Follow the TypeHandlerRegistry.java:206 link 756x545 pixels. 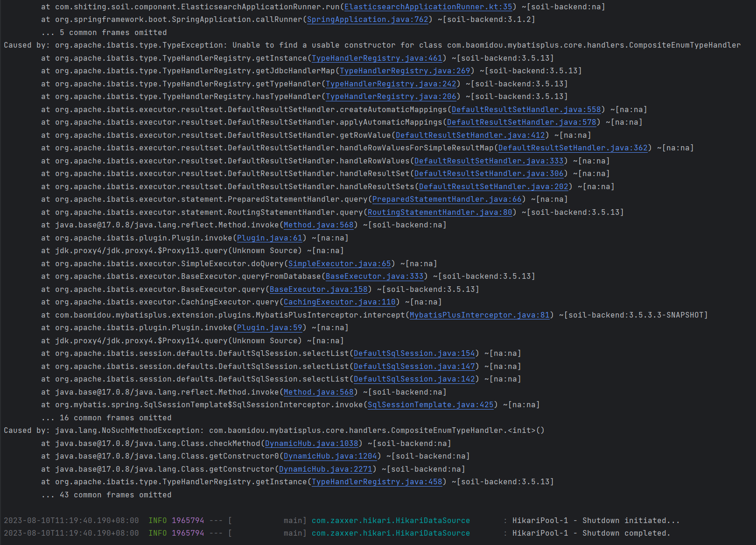[x=391, y=97]
